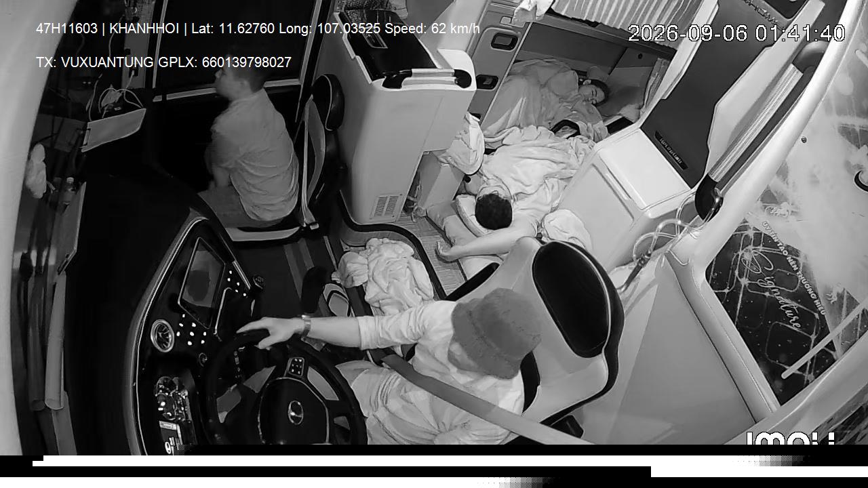Viewport: 868px width, 488px height.
Task: Click the driver's wristwatch
Action: 306,326
